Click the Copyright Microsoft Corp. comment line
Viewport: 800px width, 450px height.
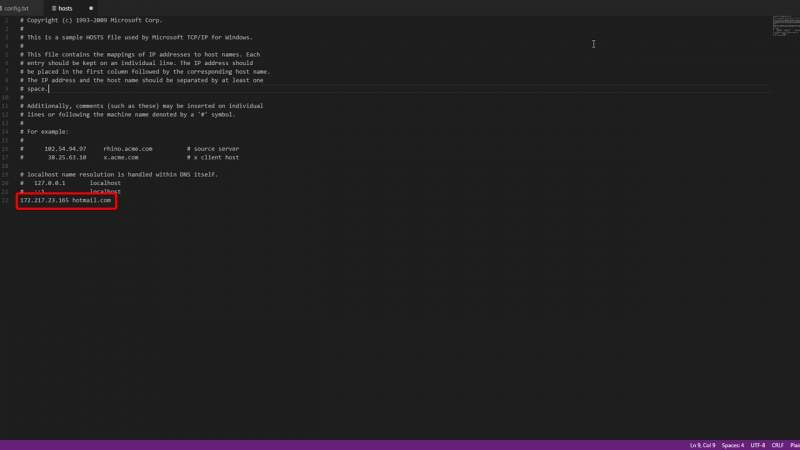point(91,20)
